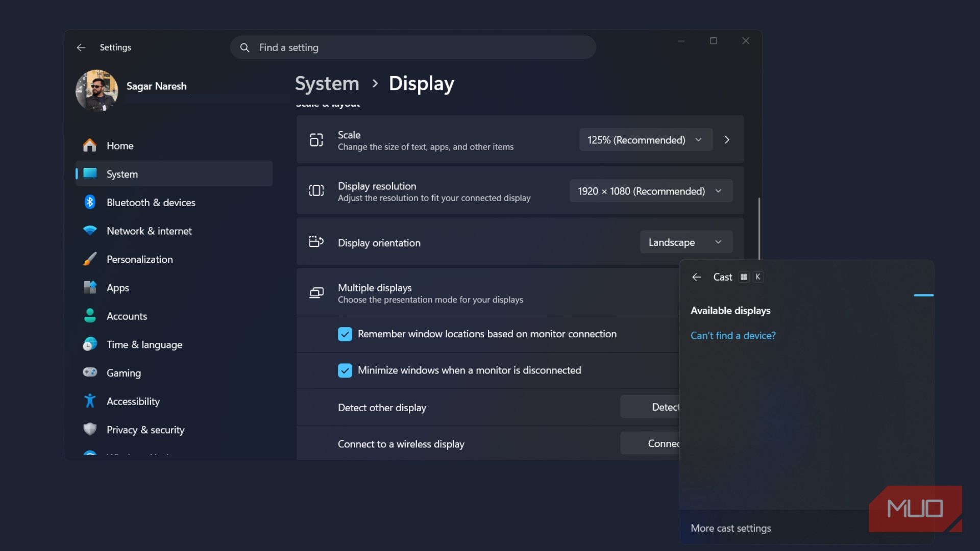Click the Accounts person icon
This screenshot has height=551, width=980.
[x=90, y=316]
